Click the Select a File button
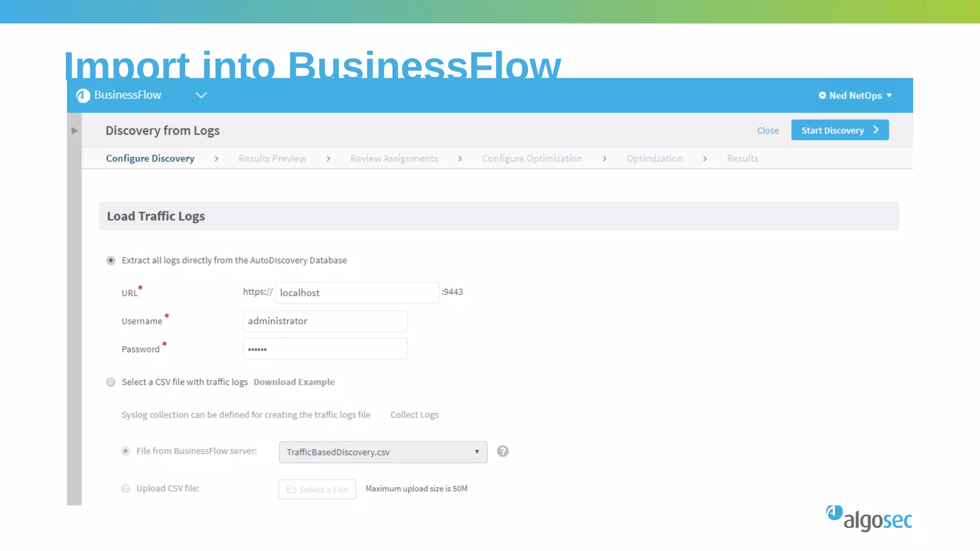Screen dimensions: 980x551 317,489
